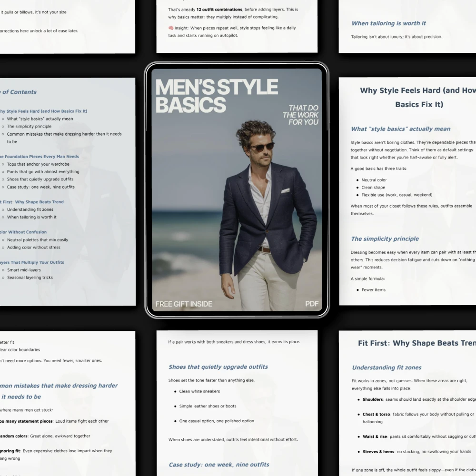Viewport: 476px width, 476px height.
Task: Open 'Tops that anchor your wardrobe' contents entry
Action: click(x=38, y=164)
